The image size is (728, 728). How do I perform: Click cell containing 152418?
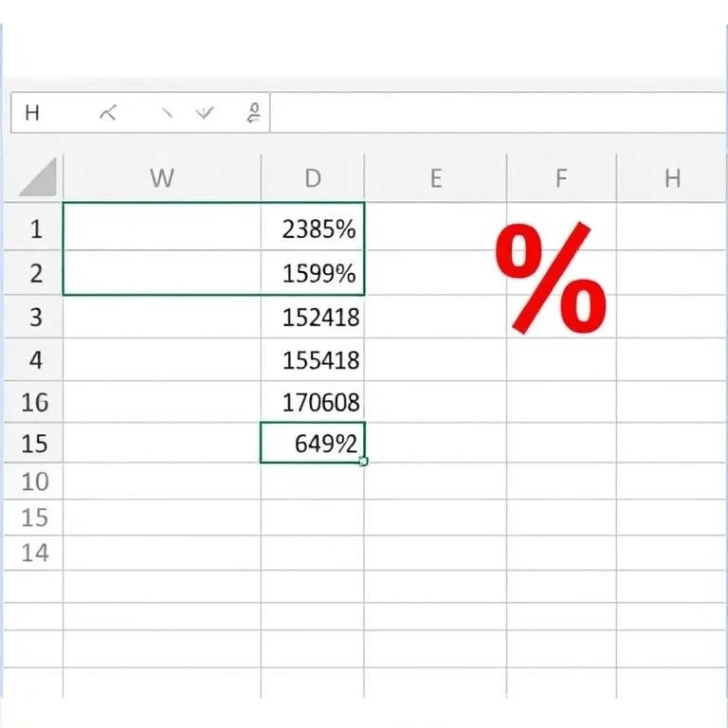coord(313,318)
